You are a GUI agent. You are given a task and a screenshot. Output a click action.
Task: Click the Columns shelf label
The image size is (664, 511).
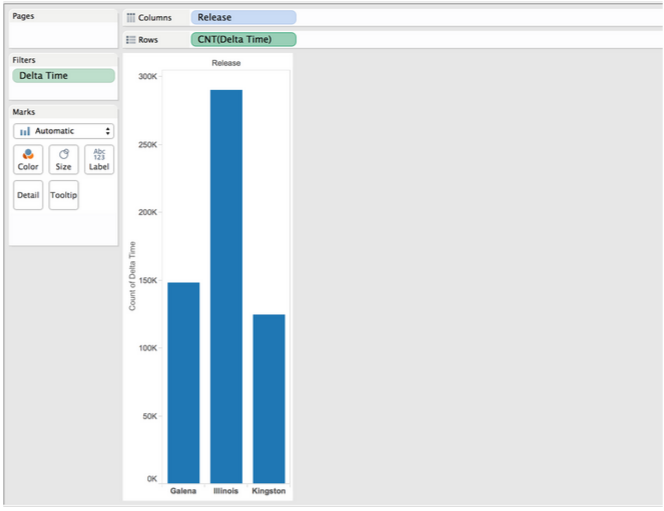coord(155,18)
